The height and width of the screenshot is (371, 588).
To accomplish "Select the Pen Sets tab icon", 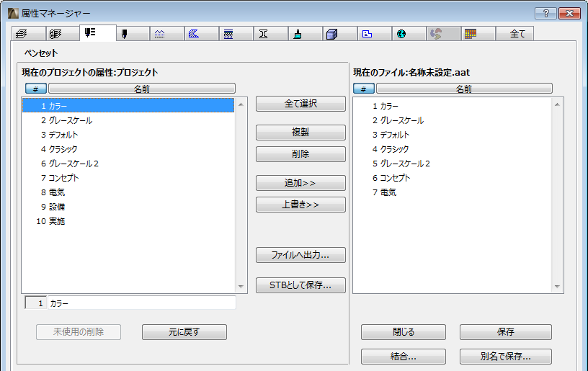I will click(x=97, y=33).
